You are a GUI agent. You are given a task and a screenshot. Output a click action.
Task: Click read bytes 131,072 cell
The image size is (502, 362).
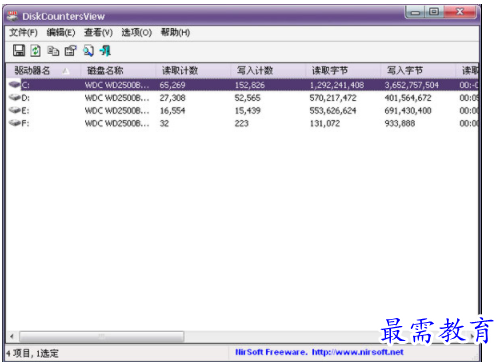pyautogui.click(x=325, y=123)
